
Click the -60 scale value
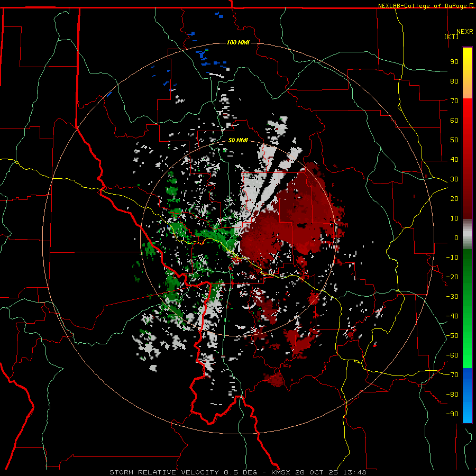[x=452, y=355]
